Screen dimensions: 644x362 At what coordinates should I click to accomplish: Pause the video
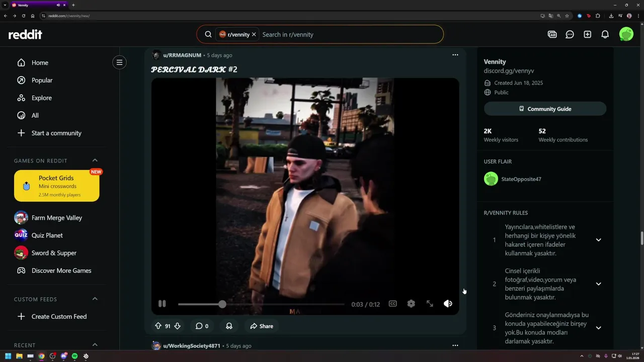point(162,304)
